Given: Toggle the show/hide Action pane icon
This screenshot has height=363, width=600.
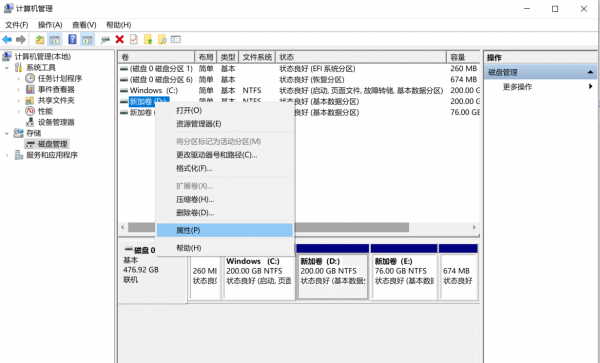Looking at the screenshot, I should pyautogui.click(x=87, y=39).
